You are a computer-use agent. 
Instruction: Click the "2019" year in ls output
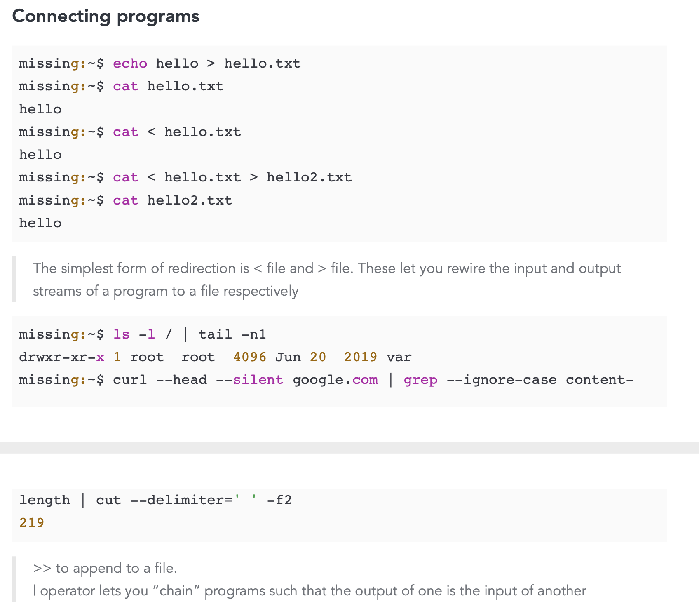[x=361, y=357]
